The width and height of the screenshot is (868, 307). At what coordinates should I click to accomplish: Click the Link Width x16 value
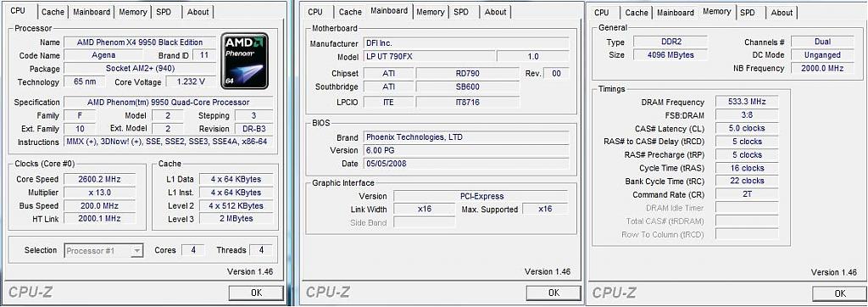click(x=424, y=209)
